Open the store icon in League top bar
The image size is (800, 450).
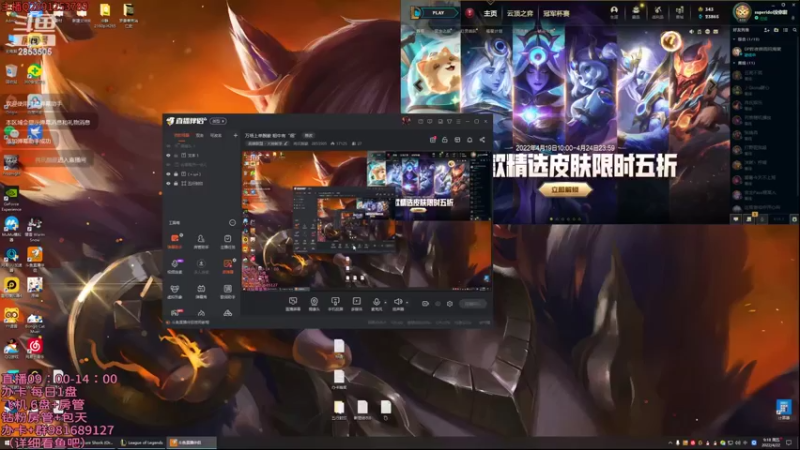(x=680, y=12)
